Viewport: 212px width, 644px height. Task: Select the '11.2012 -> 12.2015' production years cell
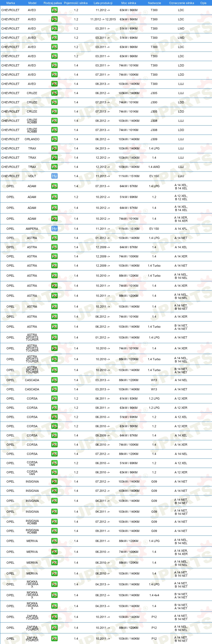point(103,19)
